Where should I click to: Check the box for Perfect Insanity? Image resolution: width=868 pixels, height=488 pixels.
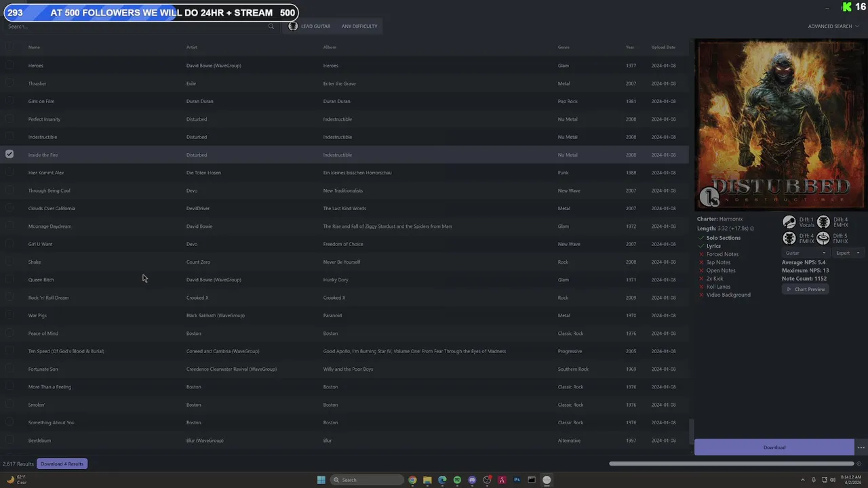9,119
